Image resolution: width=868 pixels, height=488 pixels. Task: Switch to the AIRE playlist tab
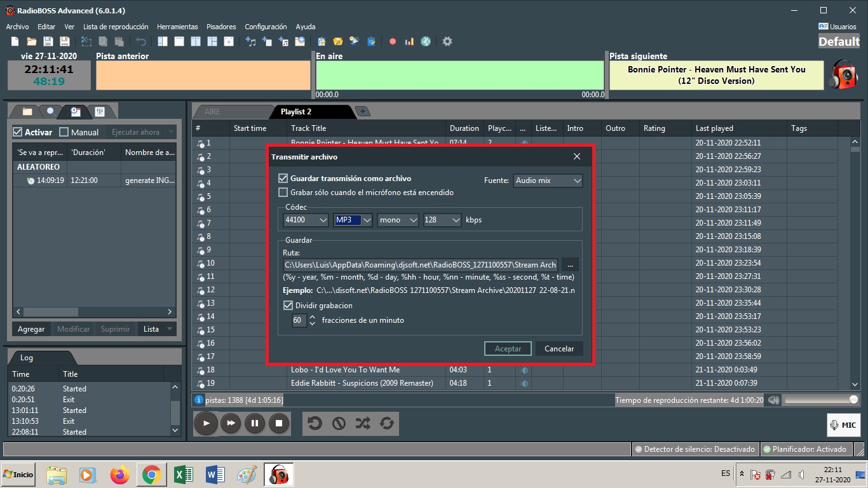232,111
